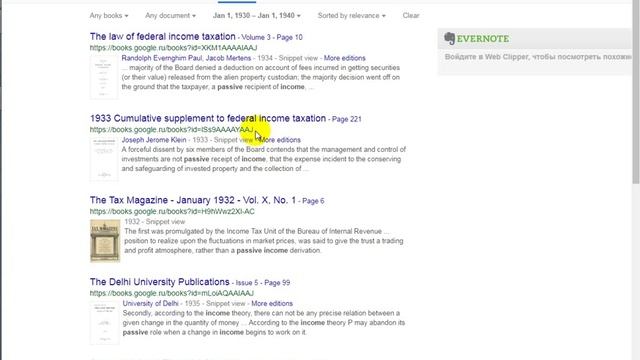Click the Clear filters link
This screenshot has height=360, width=640.
click(411, 16)
